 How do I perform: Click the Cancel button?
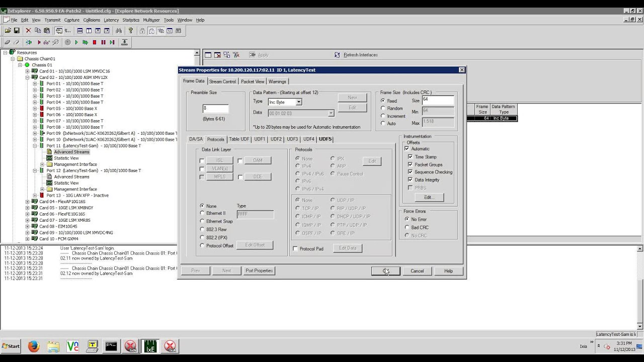tap(417, 271)
